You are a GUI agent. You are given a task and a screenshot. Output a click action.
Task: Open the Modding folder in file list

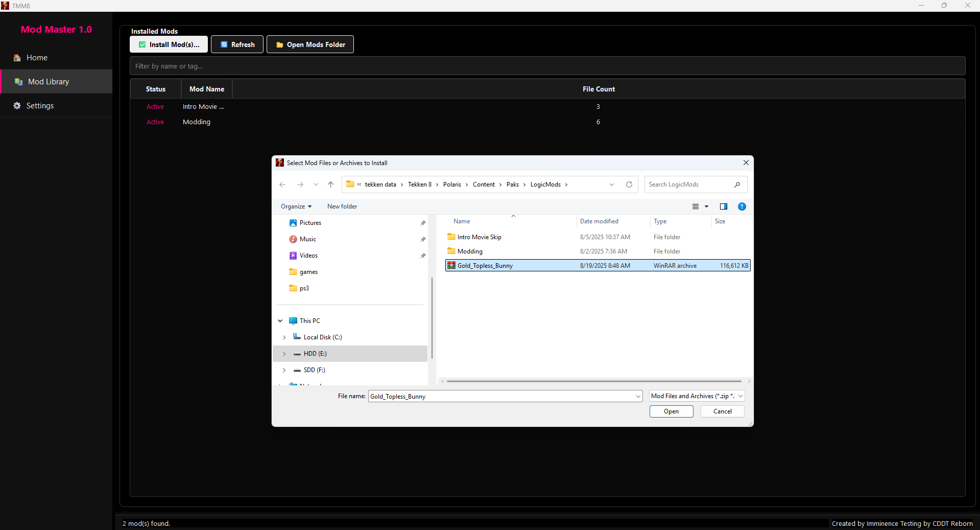pyautogui.click(x=470, y=251)
